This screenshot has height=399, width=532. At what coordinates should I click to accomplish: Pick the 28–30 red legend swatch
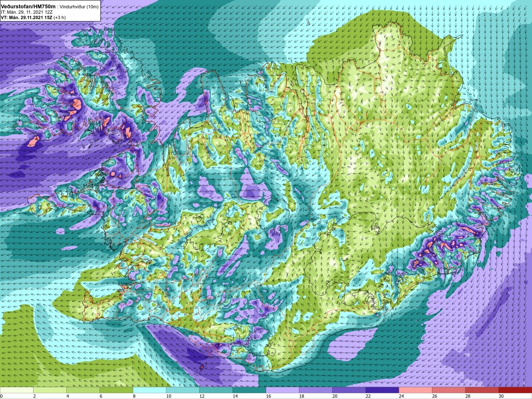482,390
